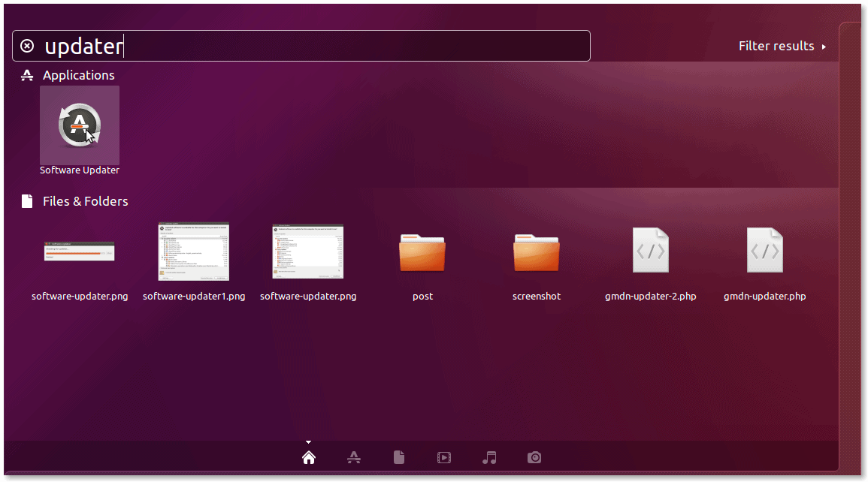Open the software-updater1.png thumbnail
Image resolution: width=868 pixels, height=482 pixels.
tap(194, 252)
